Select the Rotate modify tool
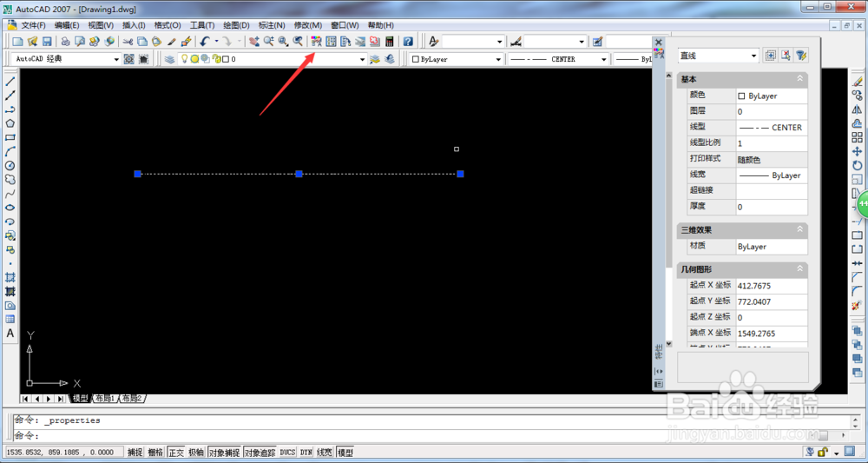 click(857, 166)
